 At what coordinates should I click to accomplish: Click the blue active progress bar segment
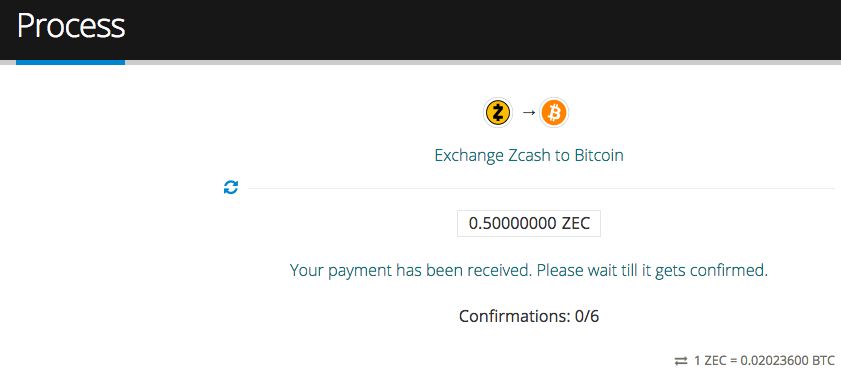(x=70, y=62)
